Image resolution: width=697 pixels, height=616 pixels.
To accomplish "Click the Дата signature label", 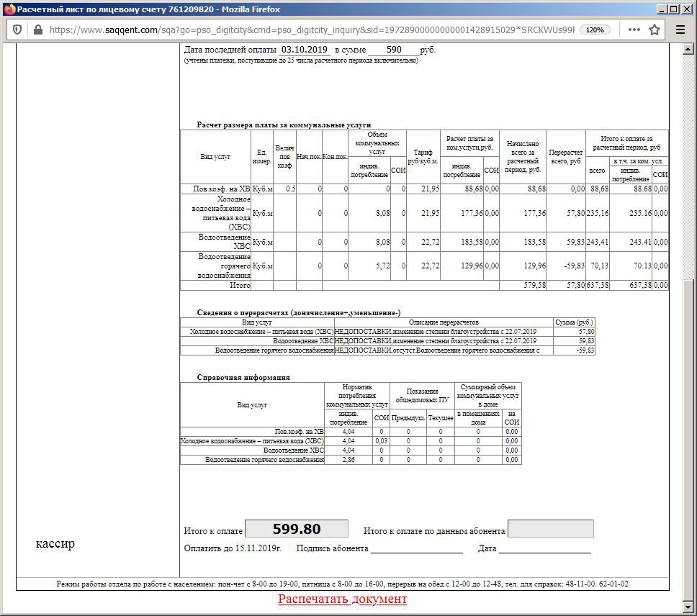I will (487, 548).
